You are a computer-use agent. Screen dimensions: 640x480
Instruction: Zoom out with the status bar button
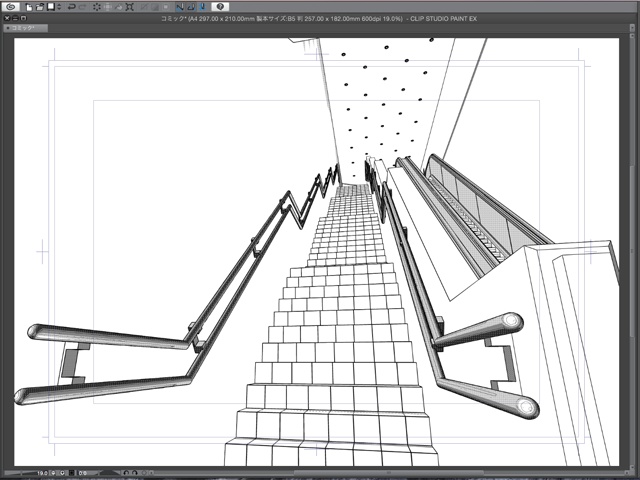coord(53,473)
